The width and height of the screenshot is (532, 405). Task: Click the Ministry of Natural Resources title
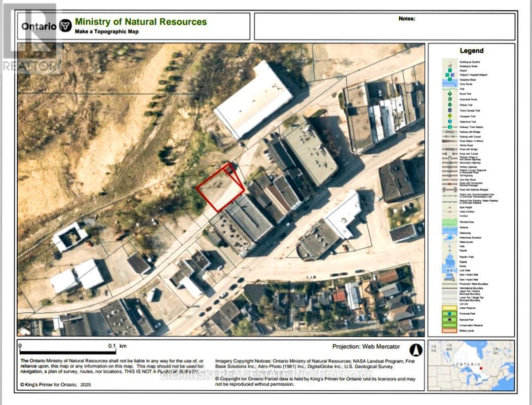[x=141, y=22]
